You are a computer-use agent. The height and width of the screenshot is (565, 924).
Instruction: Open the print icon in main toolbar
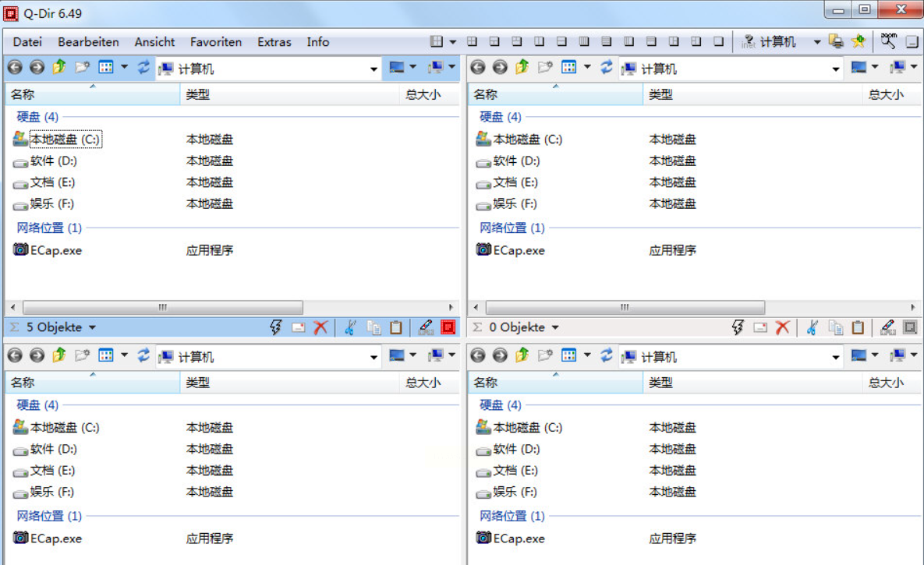[x=836, y=41]
